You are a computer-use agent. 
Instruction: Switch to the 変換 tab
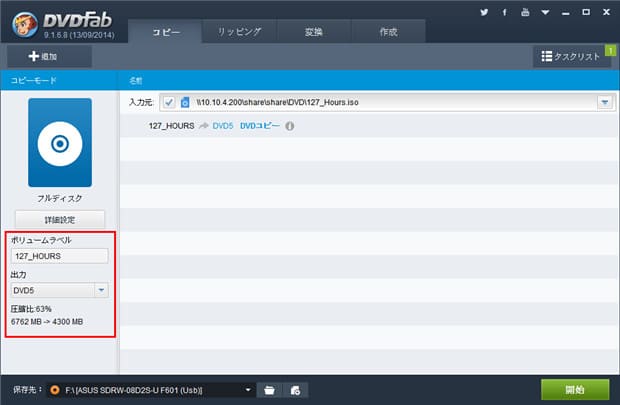[x=313, y=32]
